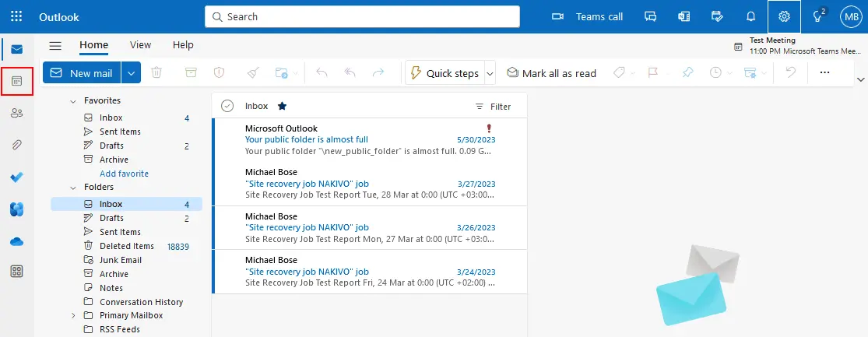This screenshot has width=868, height=337.
Task: Click the More options ellipsis
Action: click(825, 72)
